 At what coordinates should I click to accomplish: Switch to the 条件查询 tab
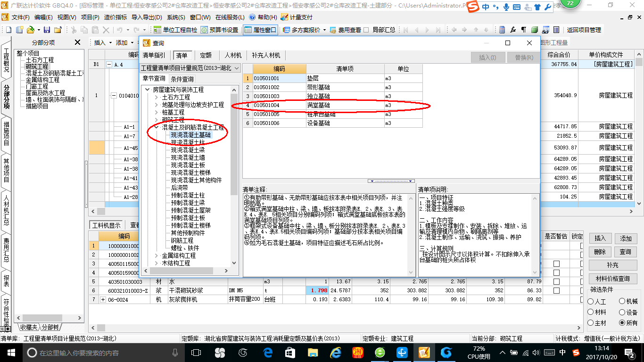pyautogui.click(x=182, y=79)
